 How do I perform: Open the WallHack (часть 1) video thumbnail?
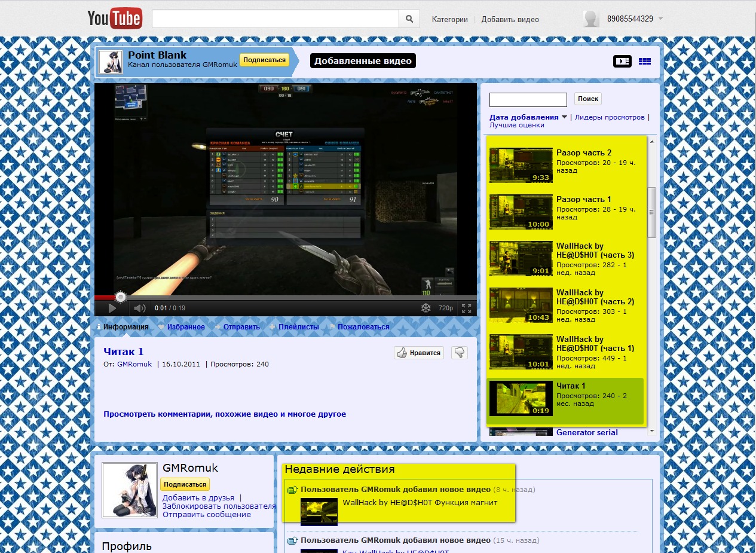point(521,352)
